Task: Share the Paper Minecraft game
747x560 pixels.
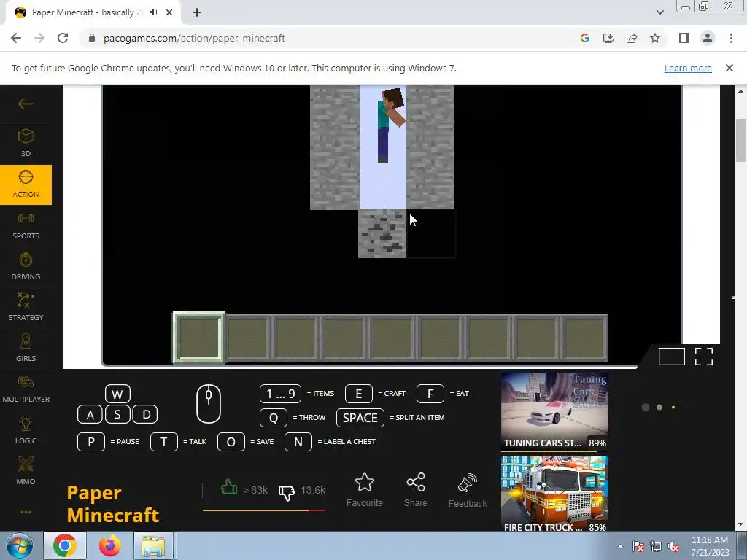Action: point(415,489)
